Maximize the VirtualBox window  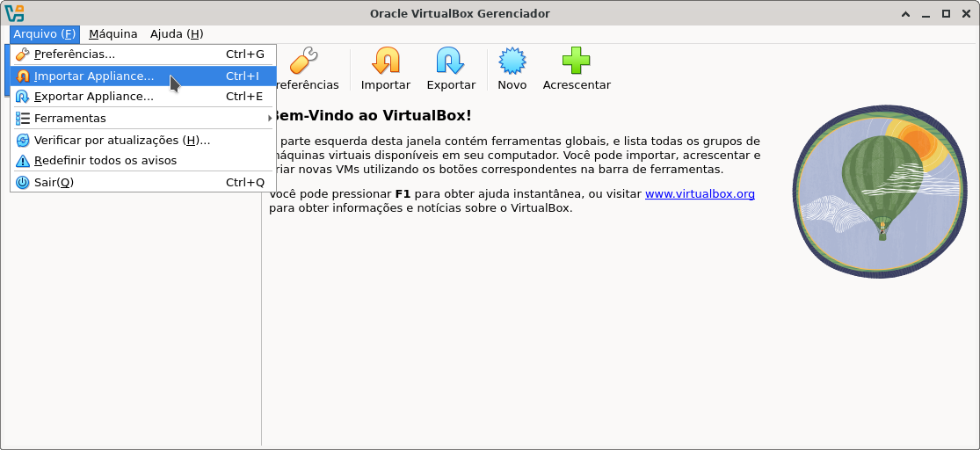pos(947,13)
